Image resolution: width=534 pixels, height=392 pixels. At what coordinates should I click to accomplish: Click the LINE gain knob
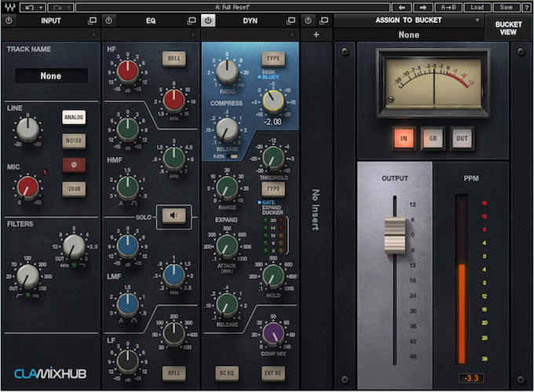[28, 130]
